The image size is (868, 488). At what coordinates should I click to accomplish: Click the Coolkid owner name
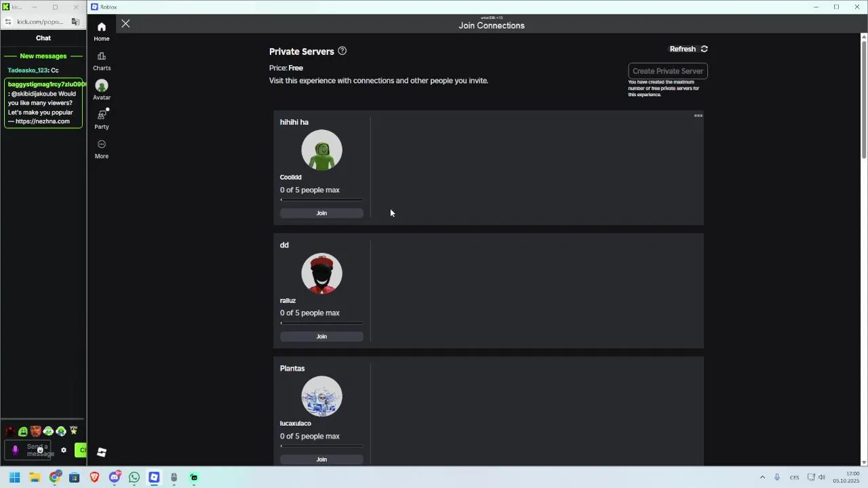click(x=291, y=177)
